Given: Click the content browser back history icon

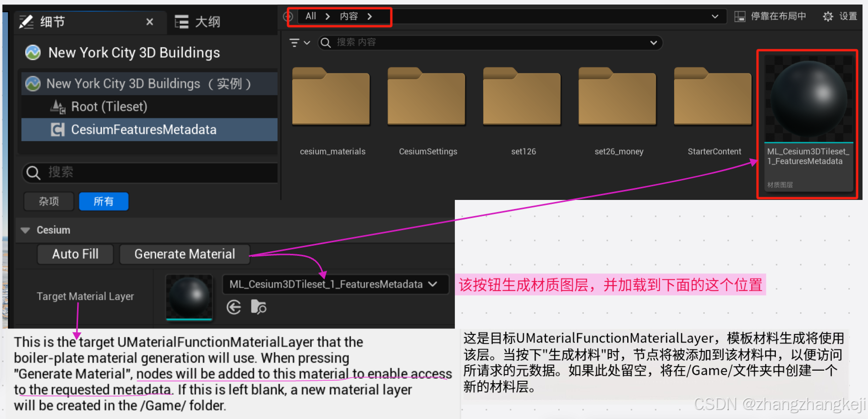Looking at the screenshot, I should [288, 16].
